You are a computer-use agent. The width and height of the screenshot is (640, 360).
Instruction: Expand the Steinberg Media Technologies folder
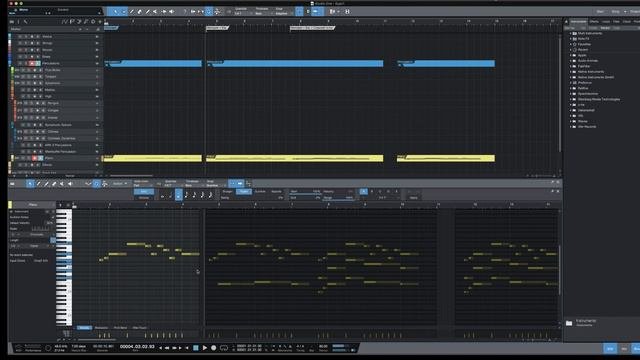click(571, 99)
